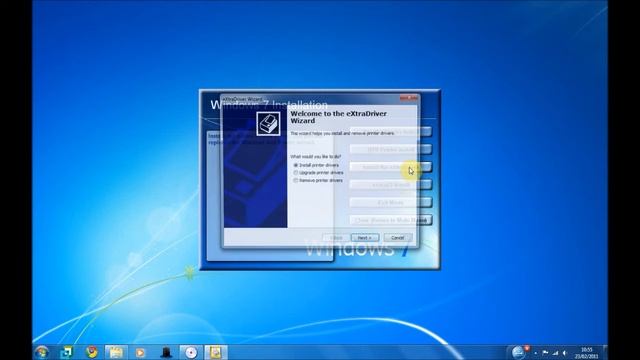This screenshot has width=640, height=360.
Task: Launch Google Chrome from the taskbar
Action: coord(91,352)
